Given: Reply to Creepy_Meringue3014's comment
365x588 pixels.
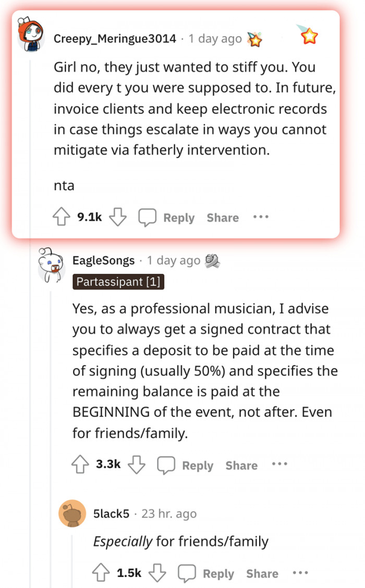Looking at the screenshot, I should click(x=167, y=218).
